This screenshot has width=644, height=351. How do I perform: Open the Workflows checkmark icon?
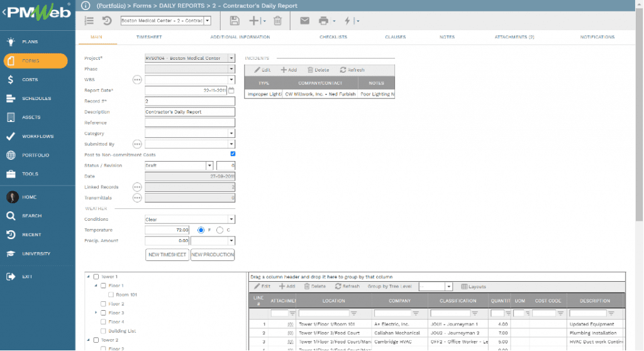[x=11, y=136]
